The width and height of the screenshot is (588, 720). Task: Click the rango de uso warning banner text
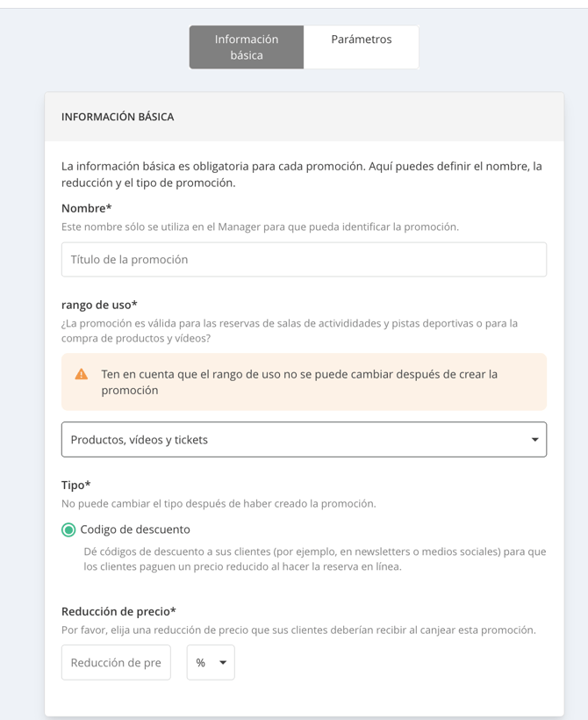point(299,382)
